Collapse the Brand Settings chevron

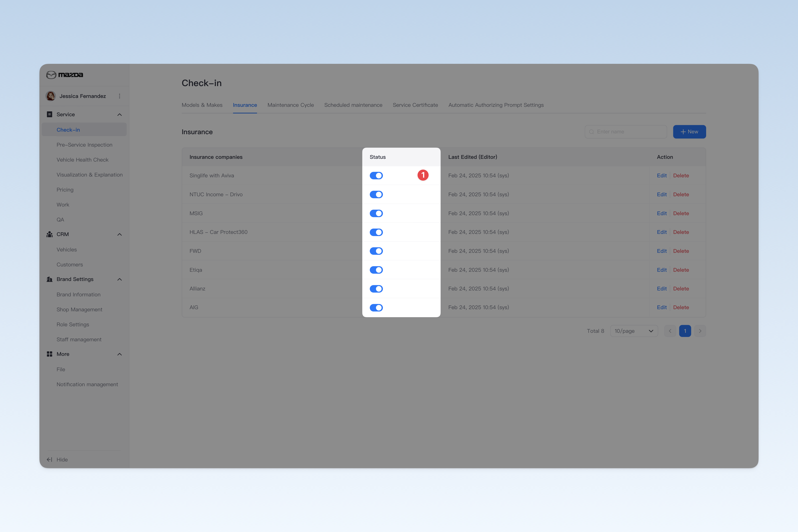coord(119,279)
